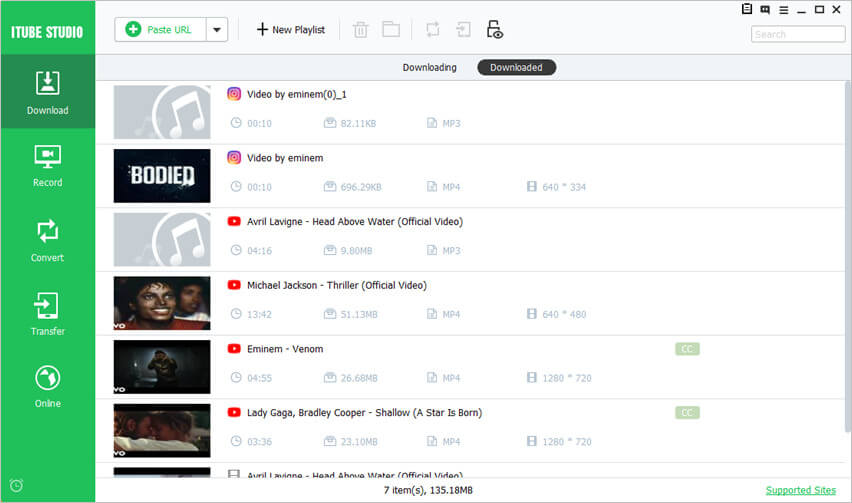The width and height of the screenshot is (852, 503).
Task: Click the Paste URL button
Action: click(x=160, y=29)
